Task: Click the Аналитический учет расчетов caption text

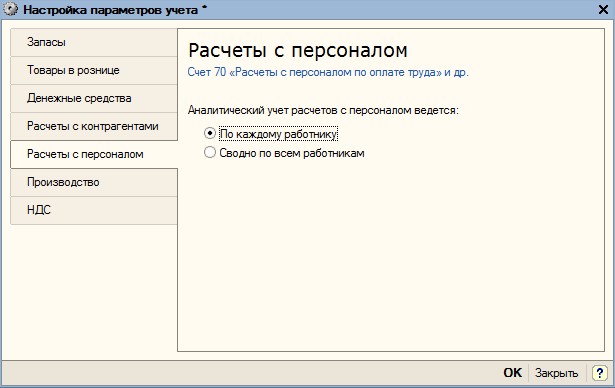Action: 323,111
